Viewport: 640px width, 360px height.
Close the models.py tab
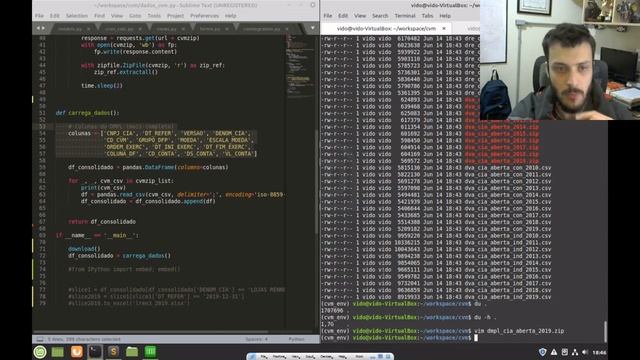[x=89, y=29]
